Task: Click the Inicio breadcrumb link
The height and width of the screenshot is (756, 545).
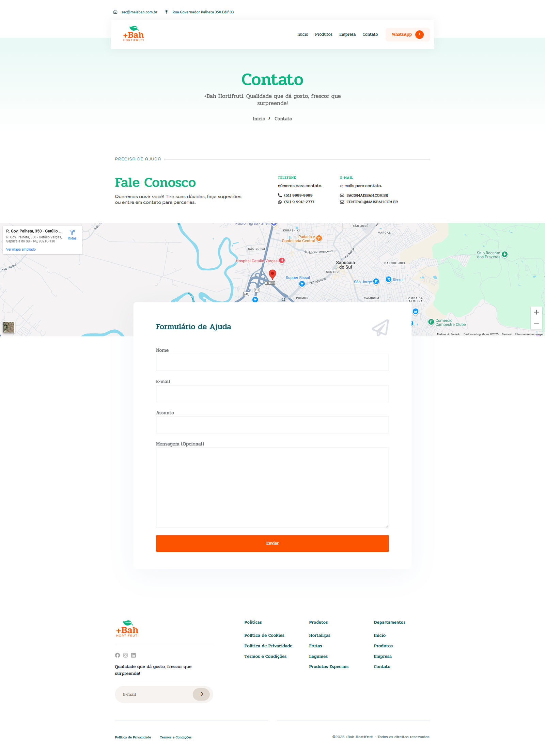Action: 259,119
